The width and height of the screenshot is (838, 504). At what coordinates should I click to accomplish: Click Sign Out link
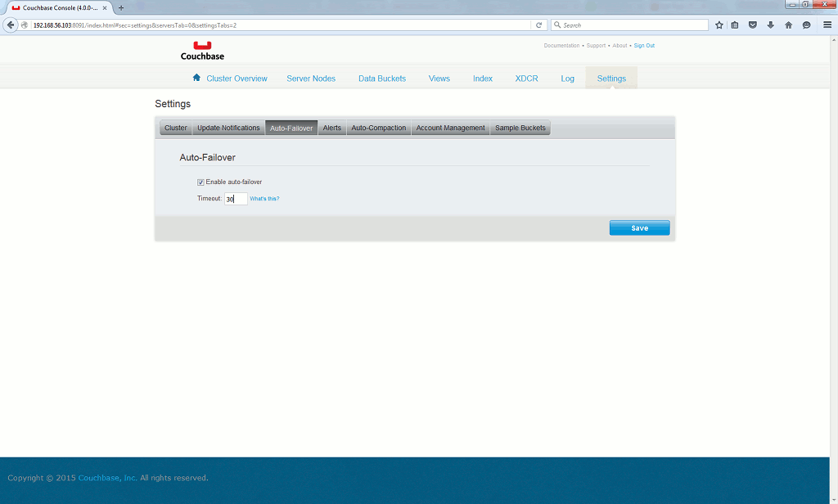click(644, 46)
